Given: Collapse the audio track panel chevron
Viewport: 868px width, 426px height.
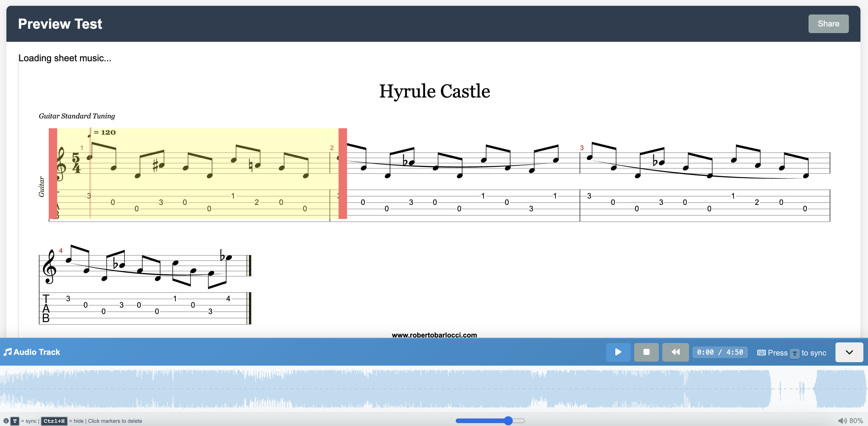Looking at the screenshot, I should click(849, 352).
